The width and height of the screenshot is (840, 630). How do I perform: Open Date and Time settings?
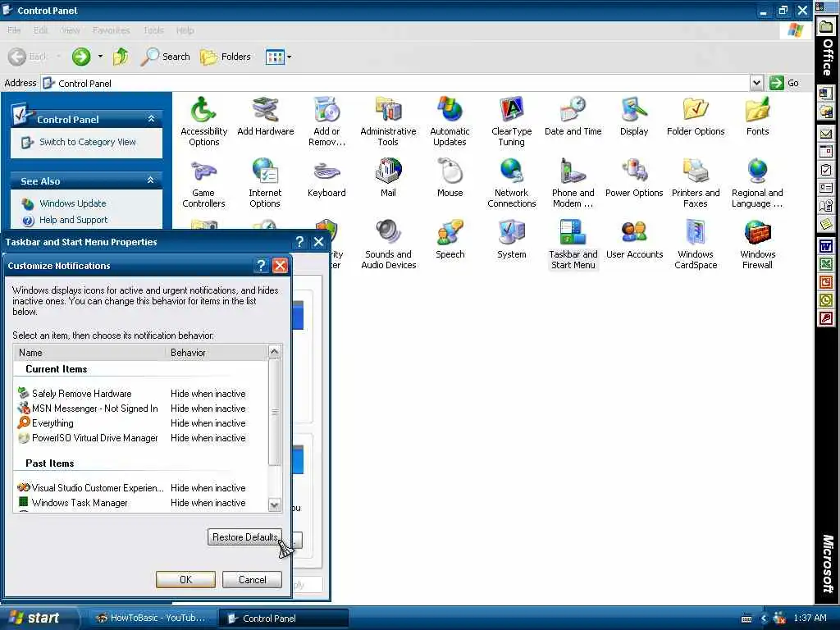(573, 116)
